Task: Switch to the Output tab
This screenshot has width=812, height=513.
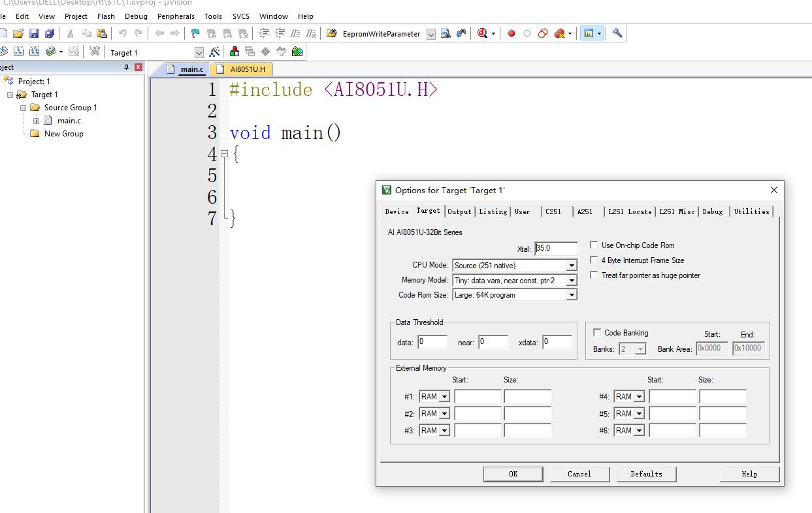Action: [x=459, y=211]
